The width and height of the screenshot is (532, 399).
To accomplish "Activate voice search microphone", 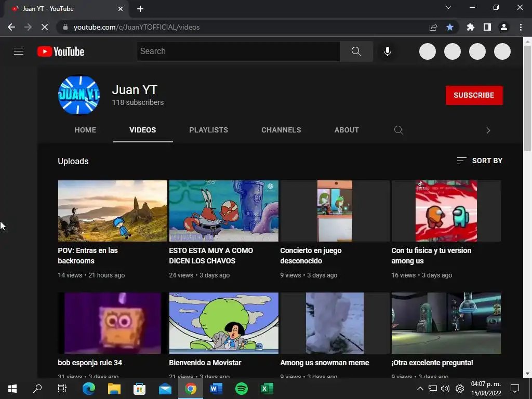I will [x=387, y=51].
